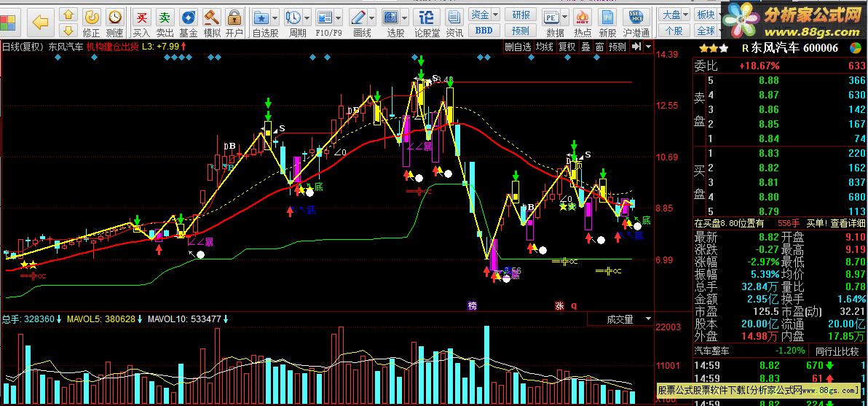Click the three-star rating beside 东风汽车
The width and height of the screenshot is (868, 406).
714,48
